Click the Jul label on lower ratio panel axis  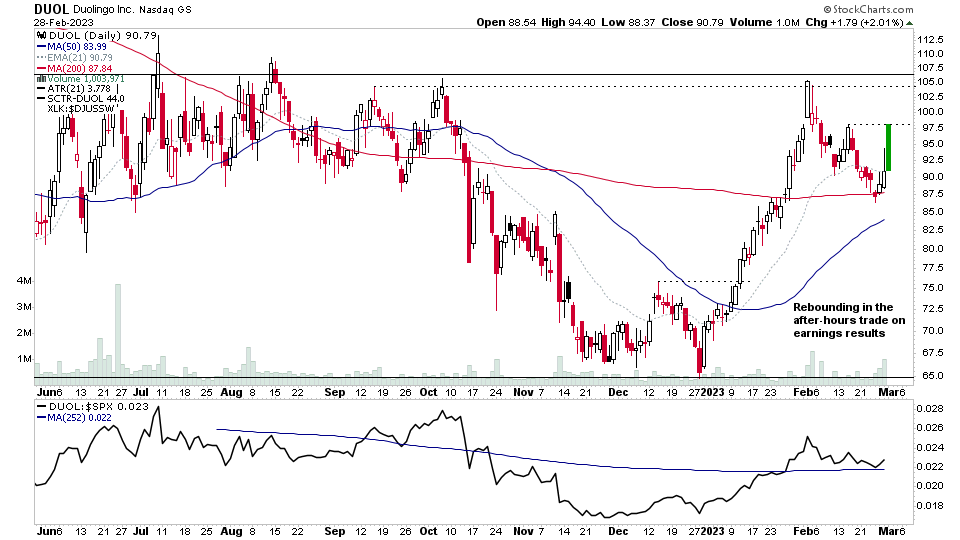coord(141,531)
